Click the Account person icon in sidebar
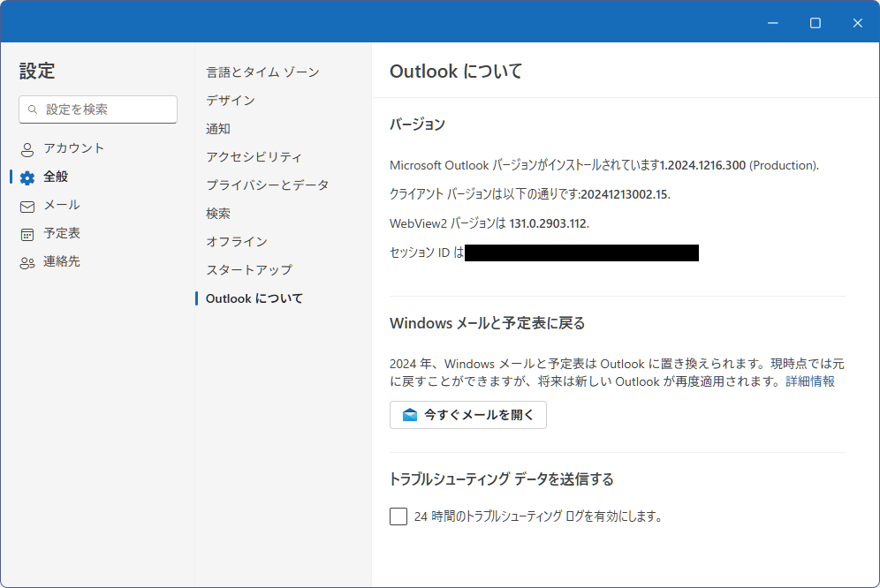Viewport: 880px width, 588px height. click(x=27, y=149)
